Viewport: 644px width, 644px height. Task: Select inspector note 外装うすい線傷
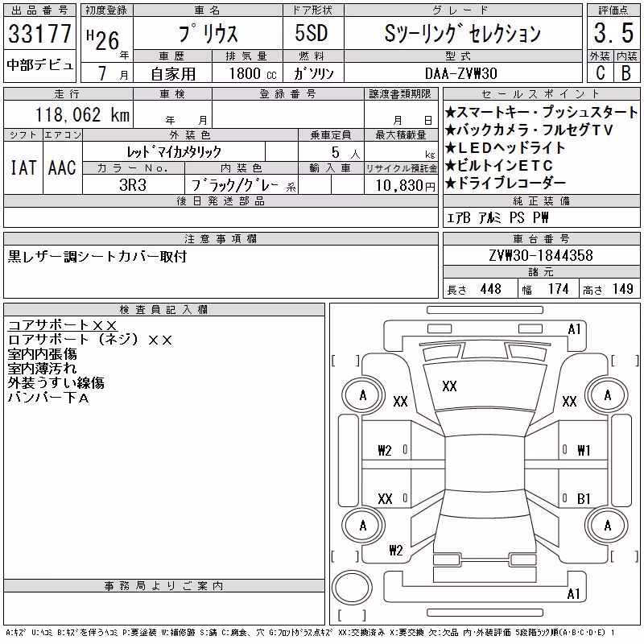click(56, 383)
